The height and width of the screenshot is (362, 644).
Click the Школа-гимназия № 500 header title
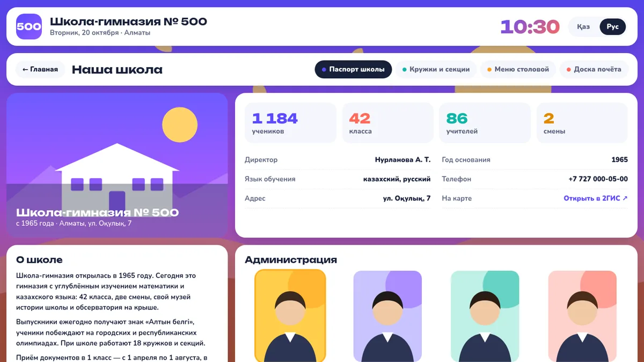(128, 21)
